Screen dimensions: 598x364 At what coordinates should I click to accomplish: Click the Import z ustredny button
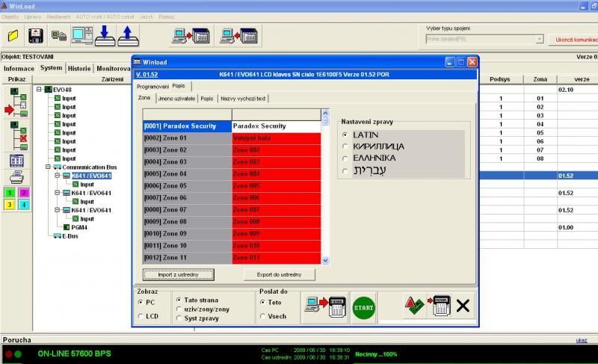(x=179, y=274)
